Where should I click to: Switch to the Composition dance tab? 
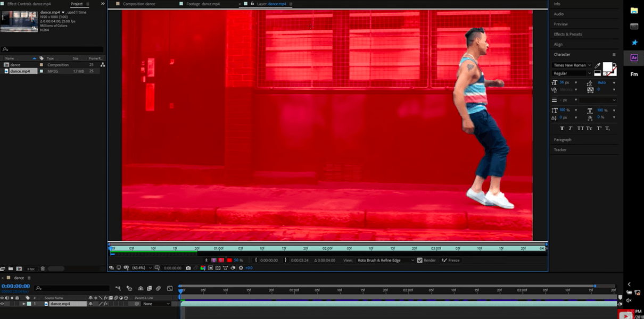pos(139,4)
